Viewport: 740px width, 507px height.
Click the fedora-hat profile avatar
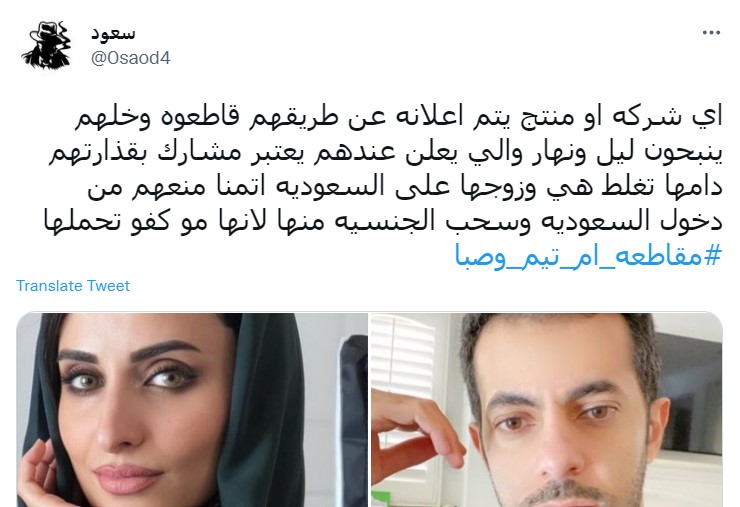click(46, 45)
